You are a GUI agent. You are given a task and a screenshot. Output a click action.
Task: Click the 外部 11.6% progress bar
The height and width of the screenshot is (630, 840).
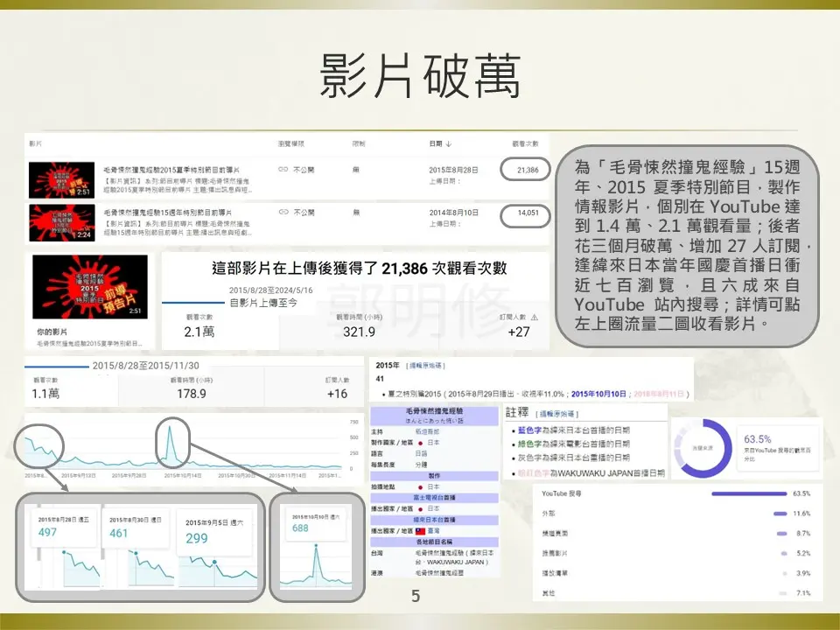coord(780,514)
